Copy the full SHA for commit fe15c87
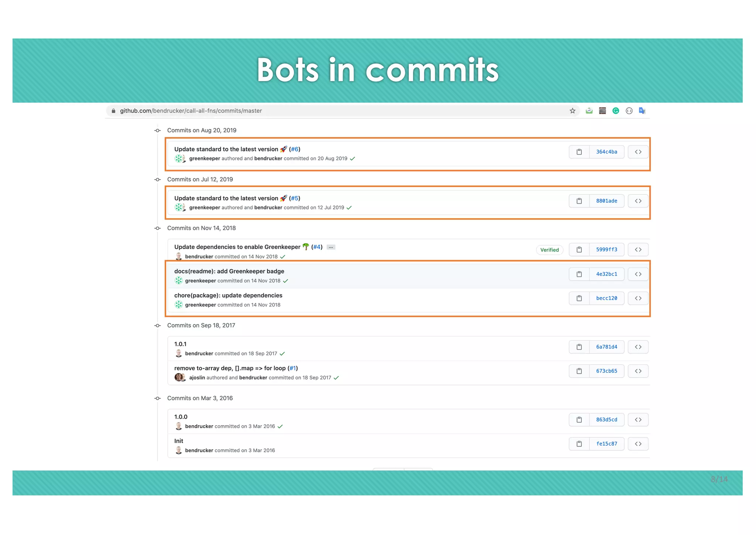The image size is (756, 535). pos(579,444)
